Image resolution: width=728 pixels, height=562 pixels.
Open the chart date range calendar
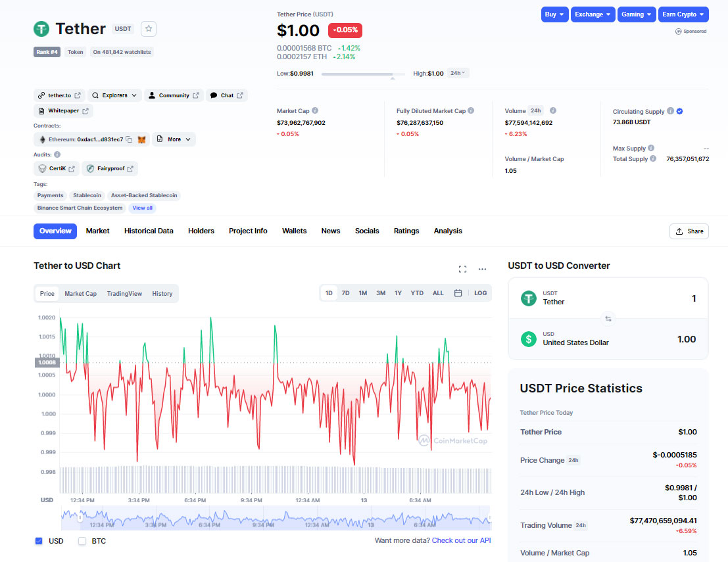point(458,293)
